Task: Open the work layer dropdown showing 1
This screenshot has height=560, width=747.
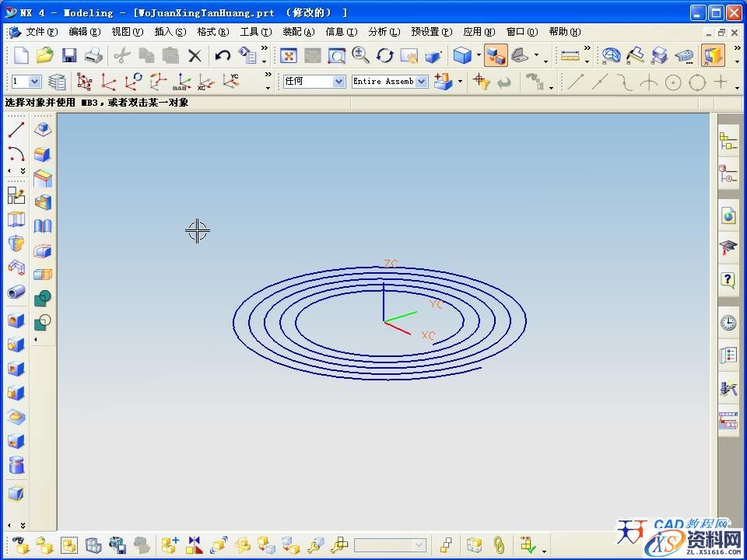Action: click(25, 82)
